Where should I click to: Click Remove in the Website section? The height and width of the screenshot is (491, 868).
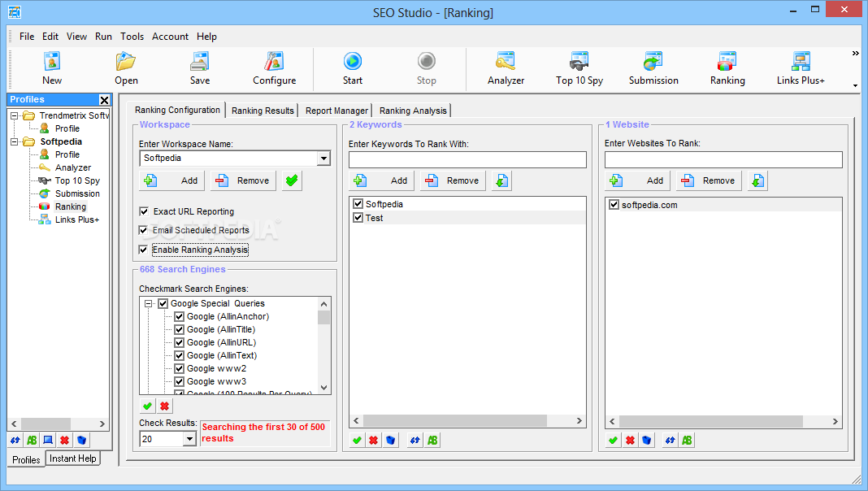[x=709, y=180]
